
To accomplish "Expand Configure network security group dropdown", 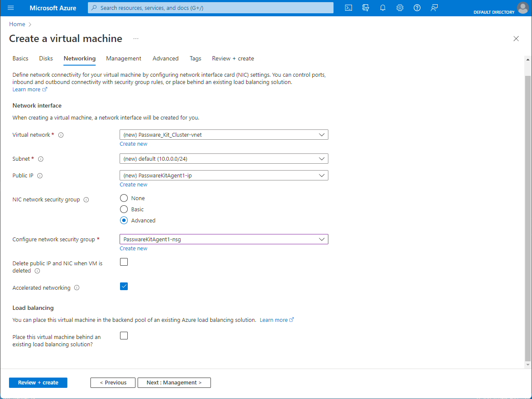I will pyautogui.click(x=224, y=239).
